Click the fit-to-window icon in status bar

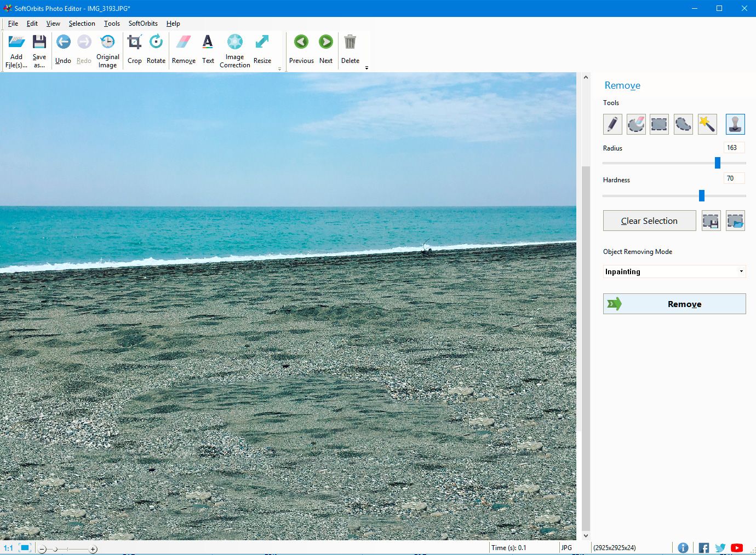tap(25, 548)
